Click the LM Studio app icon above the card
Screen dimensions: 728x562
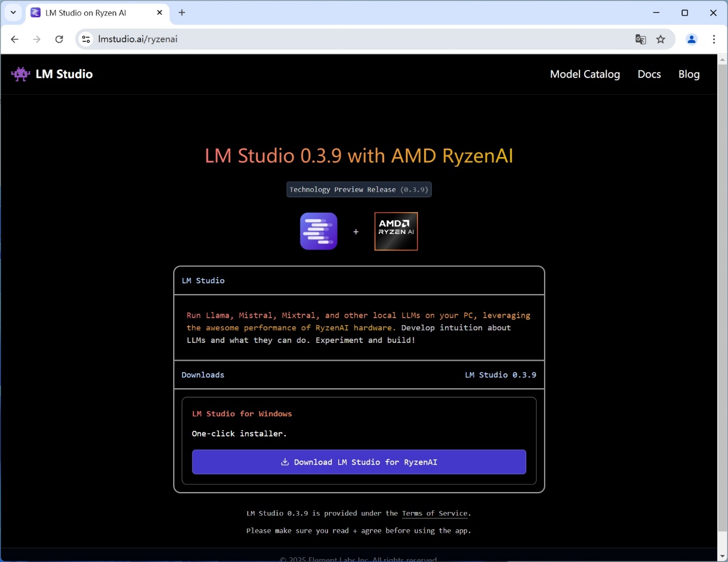(x=319, y=231)
